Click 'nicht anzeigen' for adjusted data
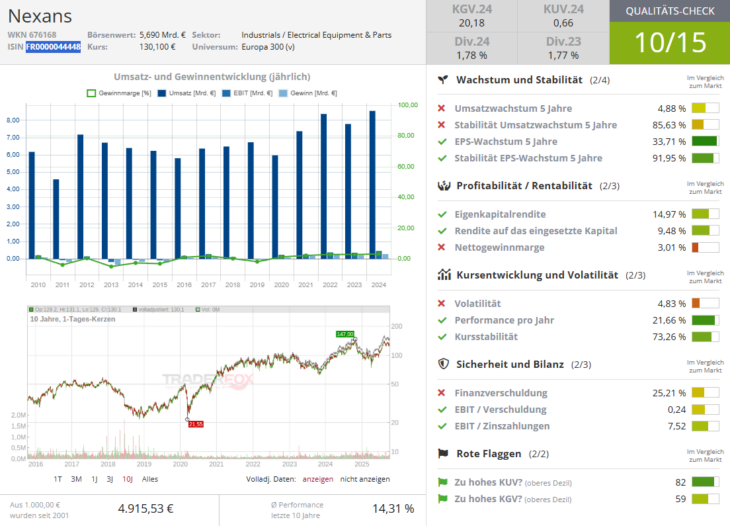Screen dimensions: 730x526 pos(365,479)
